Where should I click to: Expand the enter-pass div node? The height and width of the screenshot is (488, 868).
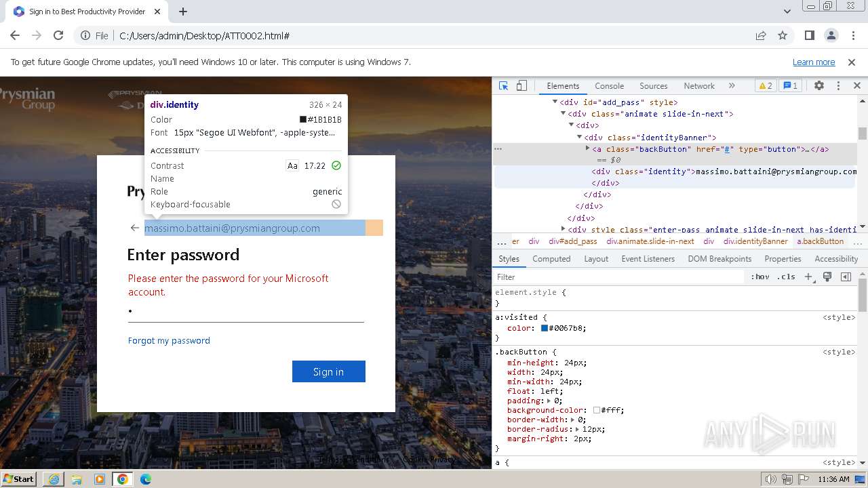(563, 229)
